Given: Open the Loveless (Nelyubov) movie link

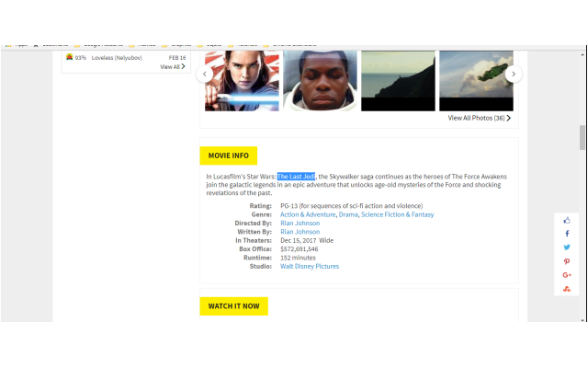Looking at the screenshot, I should click(x=117, y=58).
